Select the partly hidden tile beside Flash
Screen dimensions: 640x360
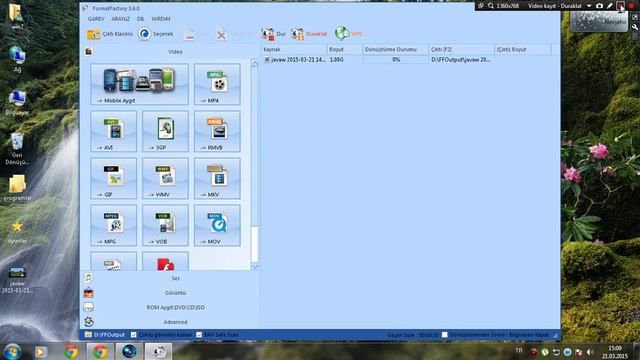coord(113,262)
